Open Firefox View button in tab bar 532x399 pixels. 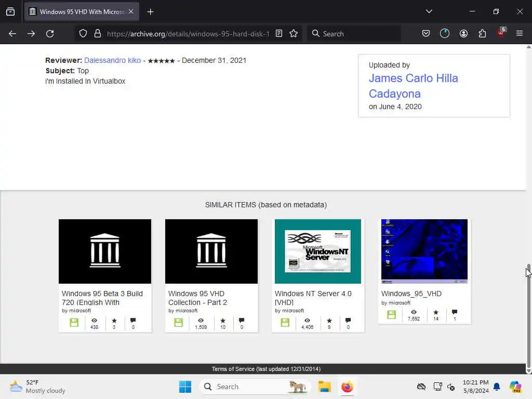[10, 11]
